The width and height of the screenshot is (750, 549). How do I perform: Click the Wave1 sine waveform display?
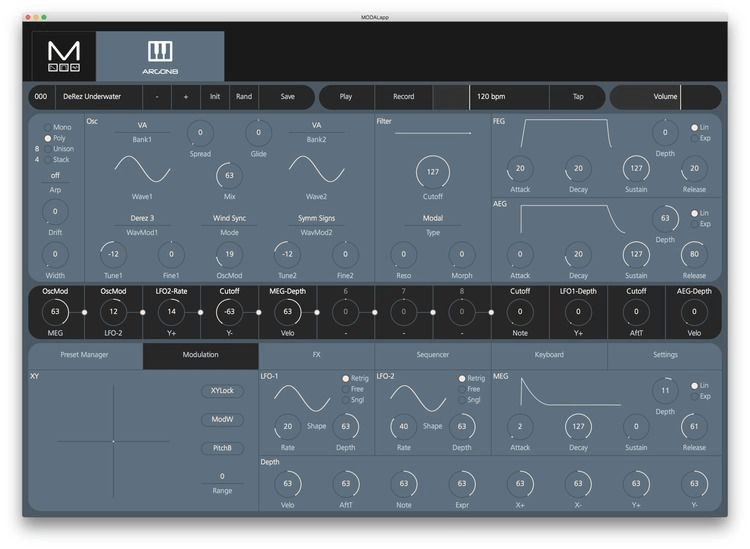point(142,169)
